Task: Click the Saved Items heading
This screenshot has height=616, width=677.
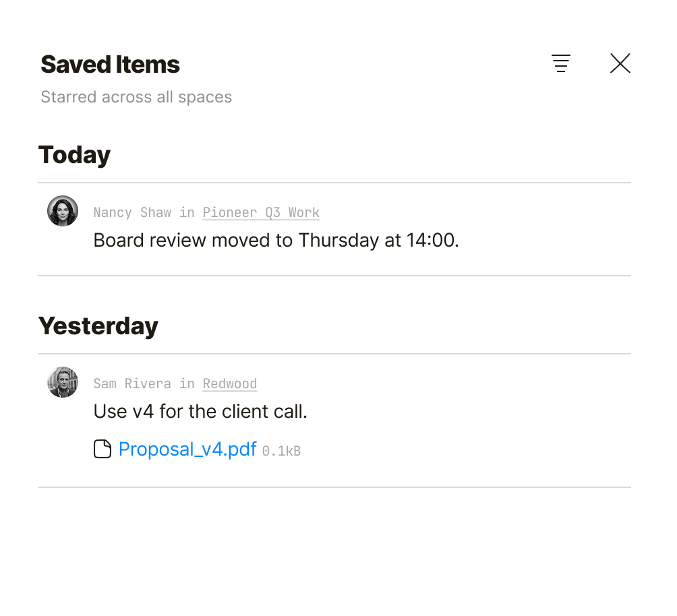Action: click(110, 63)
